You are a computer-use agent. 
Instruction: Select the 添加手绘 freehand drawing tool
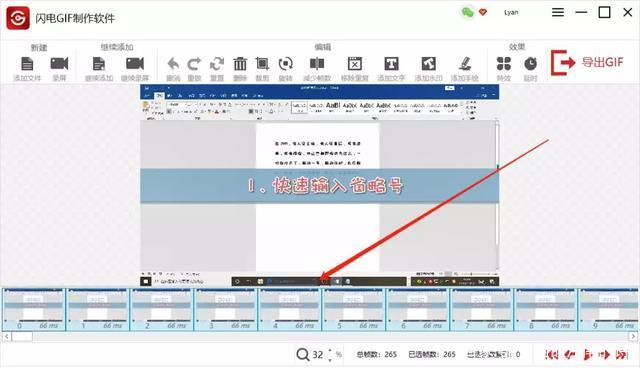point(464,64)
